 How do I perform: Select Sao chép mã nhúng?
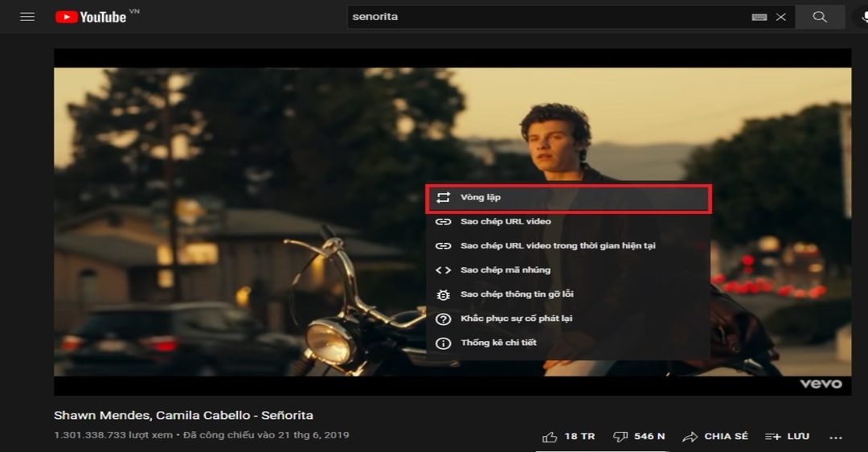[568, 270]
